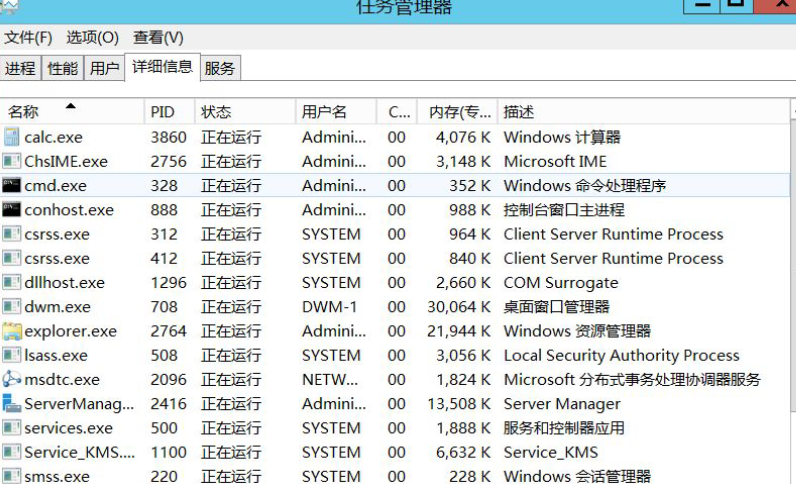This screenshot has height=484, width=796.
Task: Click the ServerManager process icon
Action: click(12, 404)
